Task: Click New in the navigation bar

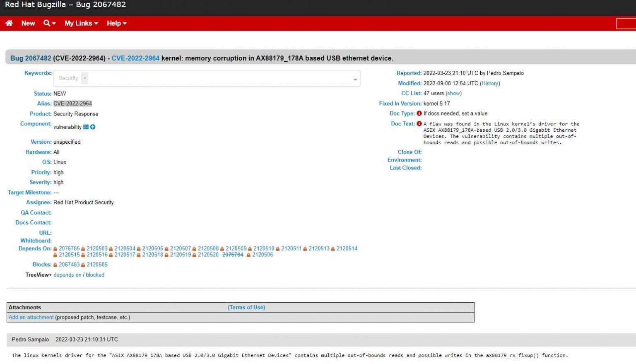Action: click(28, 23)
